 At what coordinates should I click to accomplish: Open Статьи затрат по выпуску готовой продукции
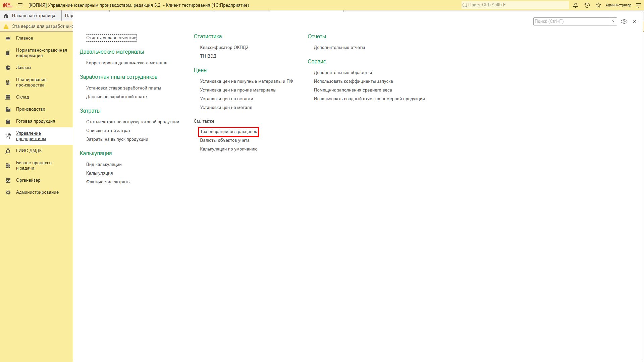(x=132, y=122)
